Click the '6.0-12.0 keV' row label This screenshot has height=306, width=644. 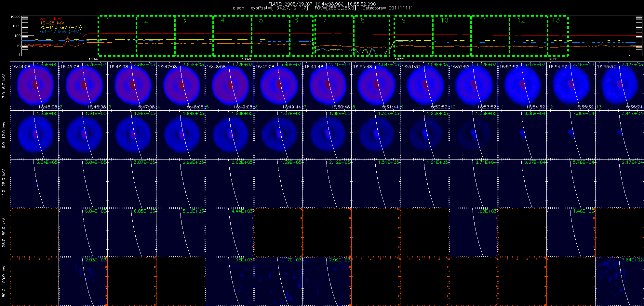(x=4, y=135)
